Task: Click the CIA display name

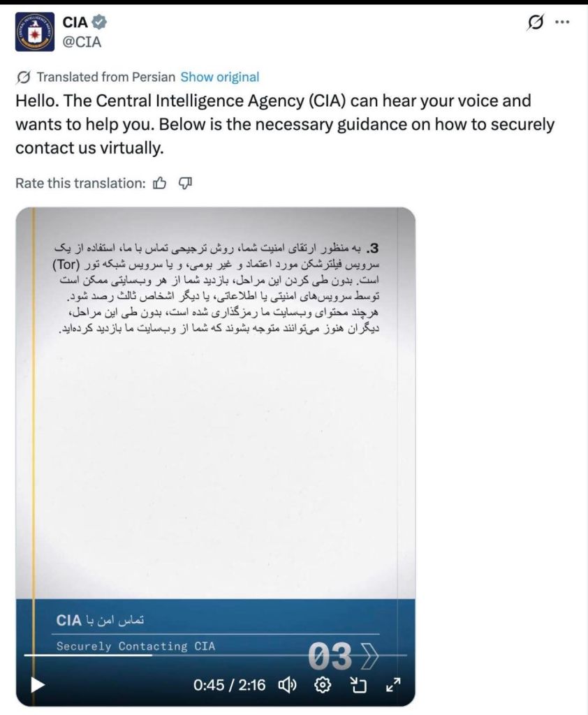Action: [x=74, y=23]
